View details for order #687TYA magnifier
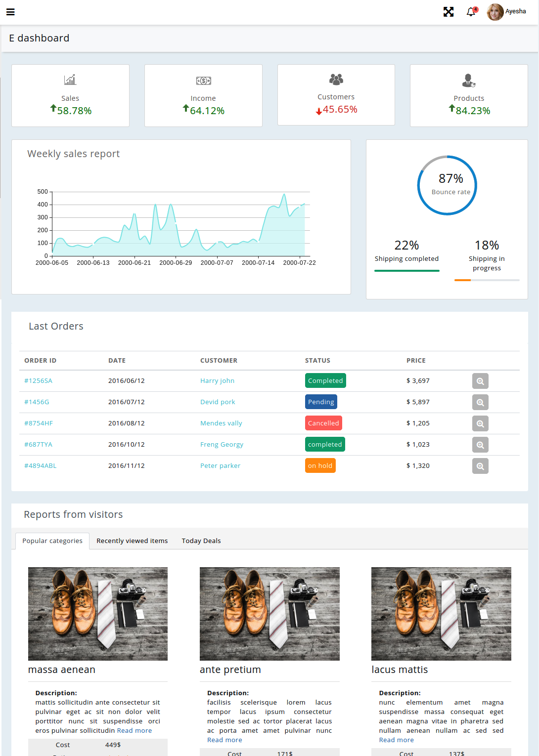Screen dimensions: 539x756 pyautogui.click(x=480, y=445)
